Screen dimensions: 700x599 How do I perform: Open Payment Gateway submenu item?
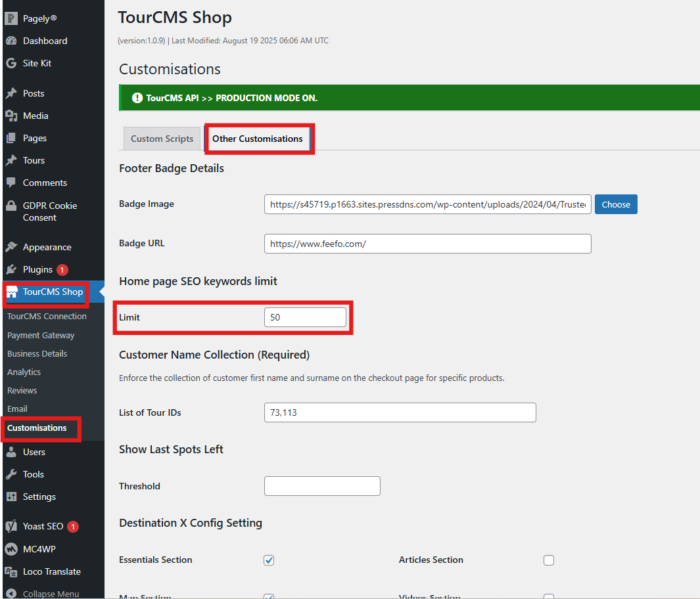click(x=41, y=335)
